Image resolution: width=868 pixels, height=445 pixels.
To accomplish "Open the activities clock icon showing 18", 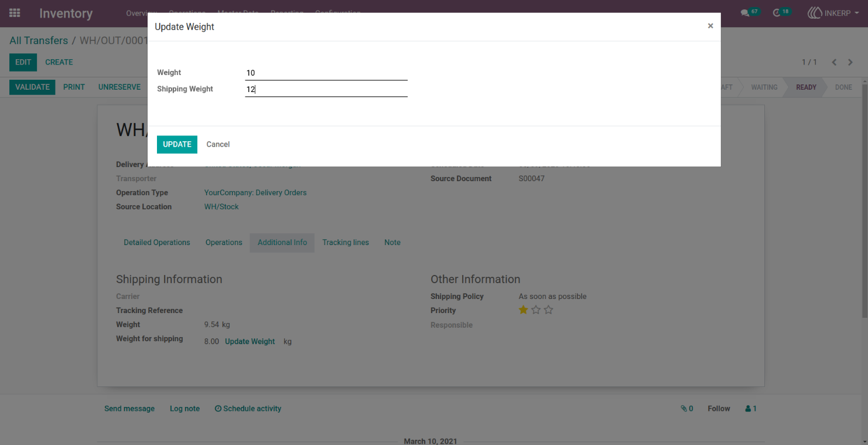I will 781,13.
